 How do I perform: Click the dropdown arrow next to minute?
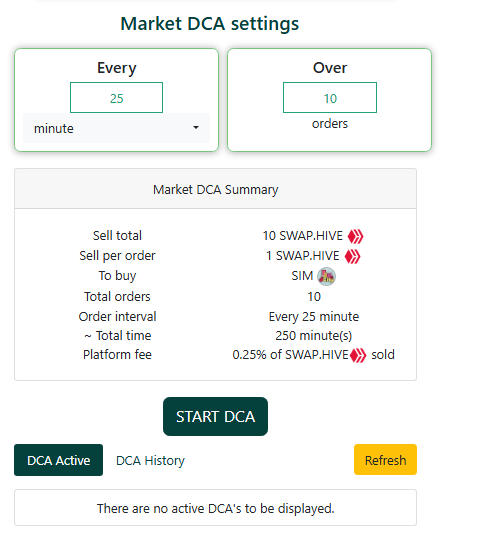point(196,128)
